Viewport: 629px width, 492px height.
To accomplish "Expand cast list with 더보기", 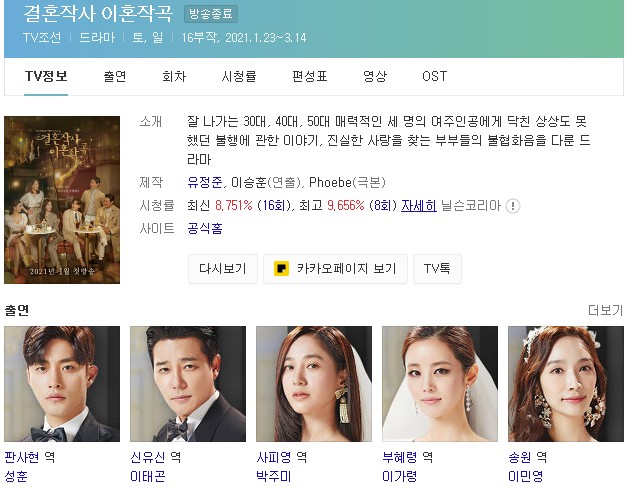I will coord(605,310).
